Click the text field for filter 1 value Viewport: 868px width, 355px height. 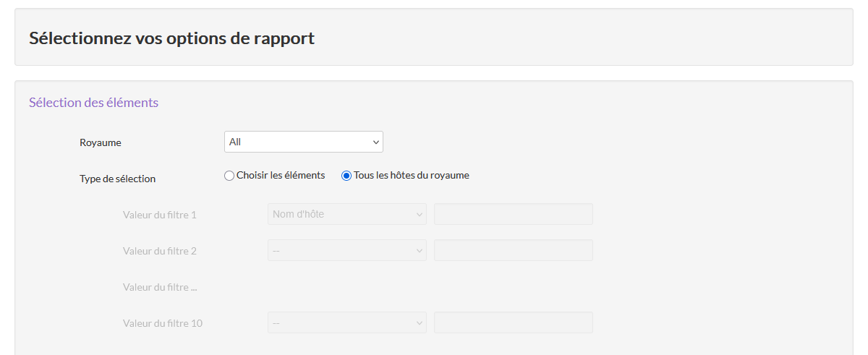[513, 214]
